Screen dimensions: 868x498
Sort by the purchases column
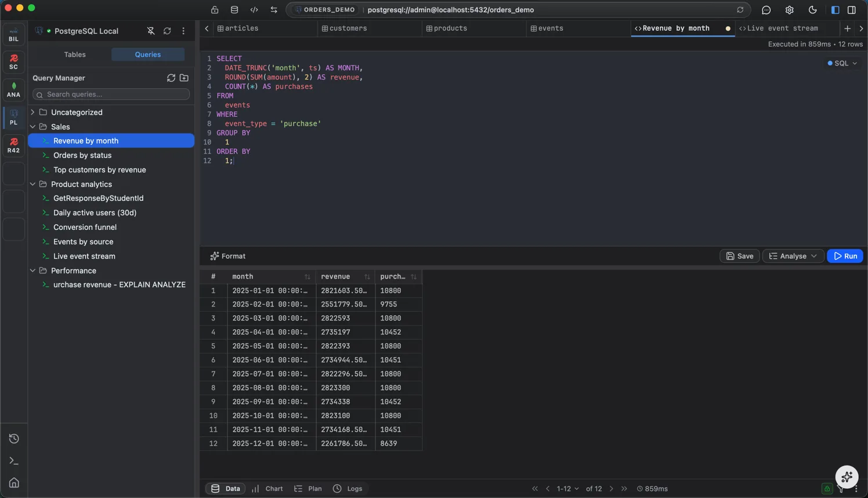pyautogui.click(x=414, y=277)
